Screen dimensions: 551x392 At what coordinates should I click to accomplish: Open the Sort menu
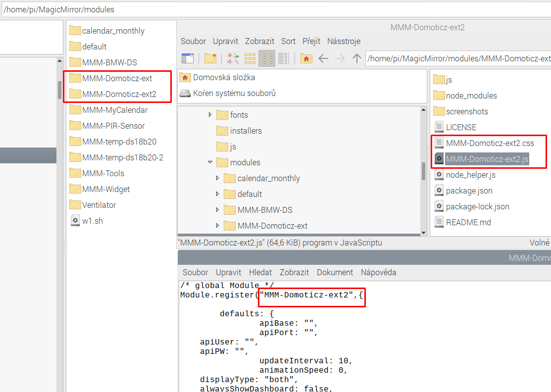click(288, 42)
